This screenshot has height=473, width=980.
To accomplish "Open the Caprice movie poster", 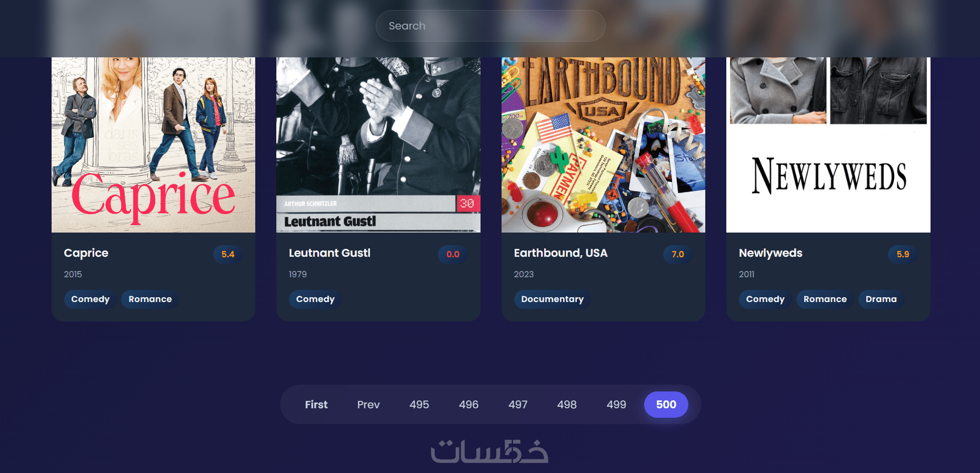I will pyautogui.click(x=153, y=145).
